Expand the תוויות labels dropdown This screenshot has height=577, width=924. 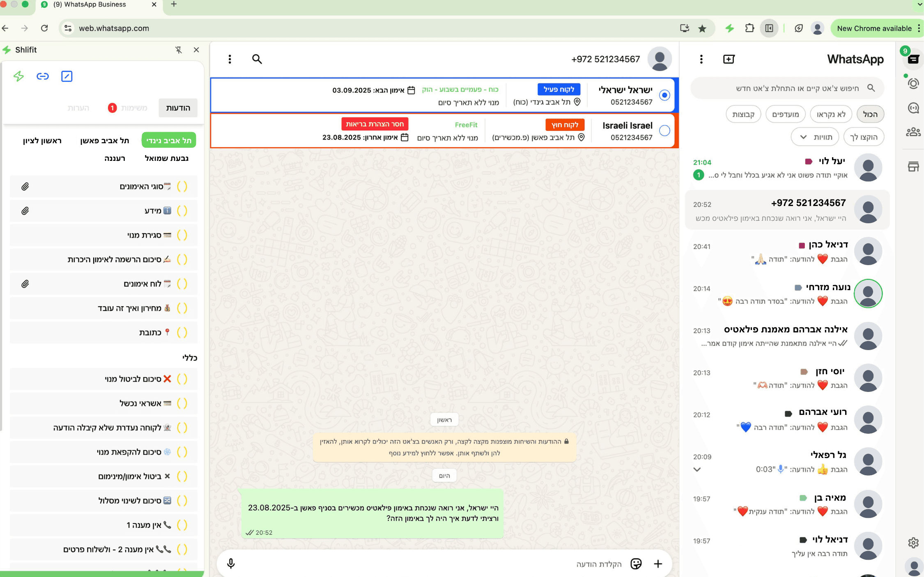tap(815, 137)
